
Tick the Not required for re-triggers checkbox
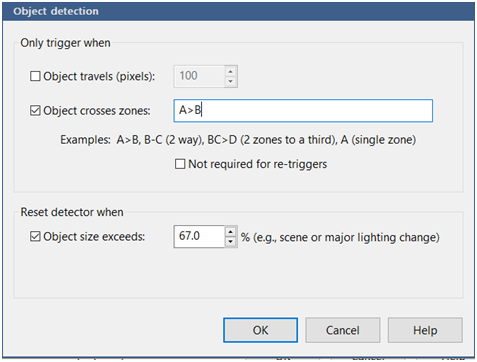pos(180,164)
